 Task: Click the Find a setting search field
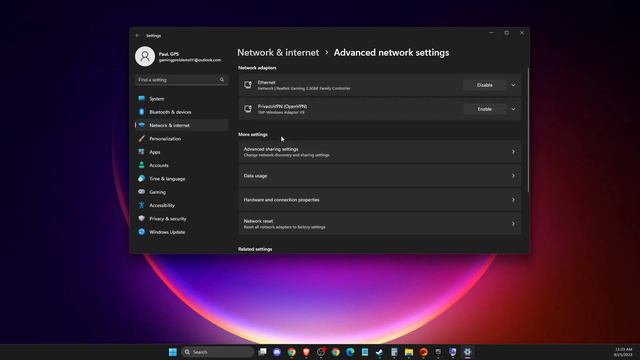(181, 80)
